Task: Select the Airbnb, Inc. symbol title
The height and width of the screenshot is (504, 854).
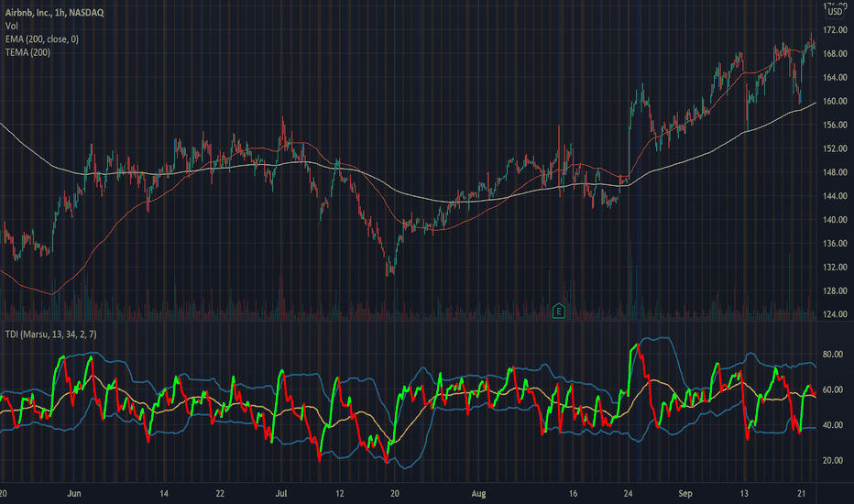Action: tap(54, 12)
